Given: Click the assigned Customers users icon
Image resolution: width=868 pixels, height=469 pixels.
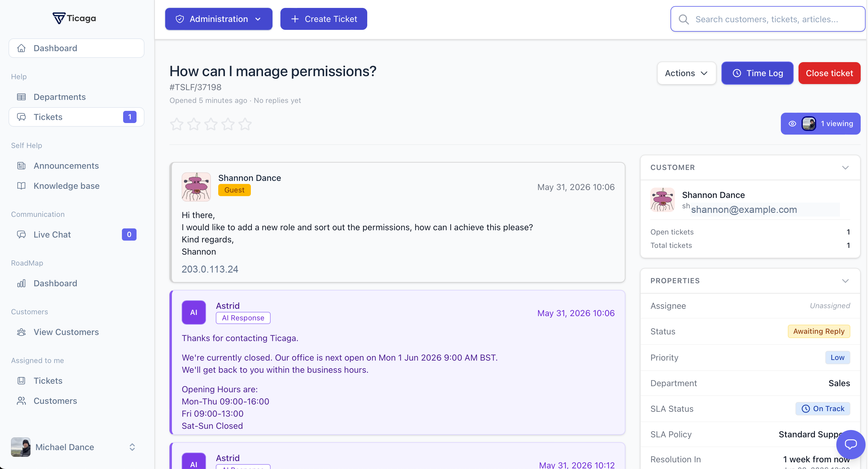Looking at the screenshot, I should pos(21,401).
